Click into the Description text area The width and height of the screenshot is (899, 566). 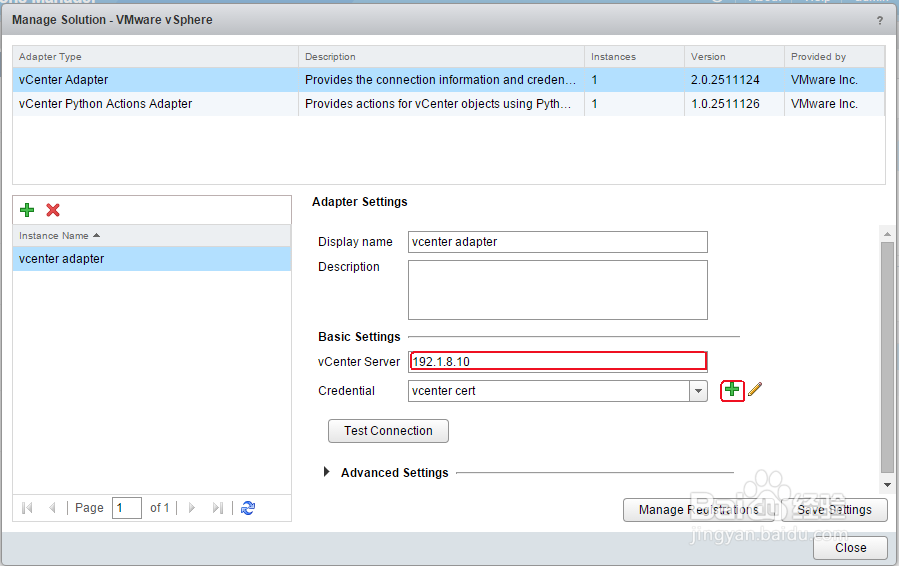coord(558,290)
